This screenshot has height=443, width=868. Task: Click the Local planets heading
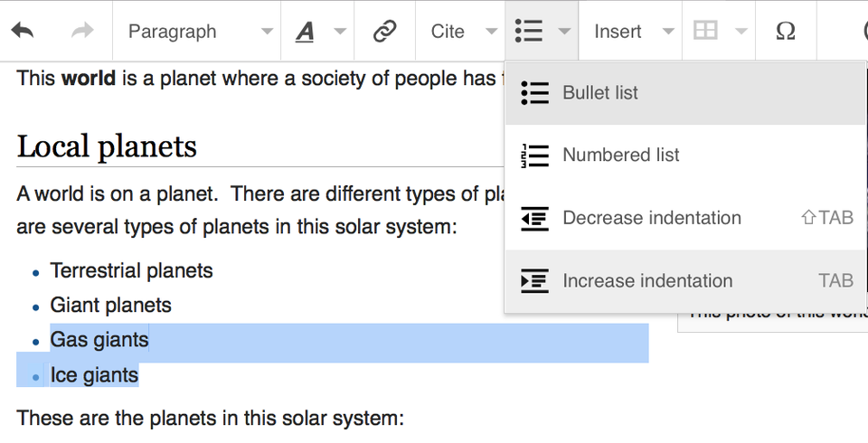[x=107, y=146]
